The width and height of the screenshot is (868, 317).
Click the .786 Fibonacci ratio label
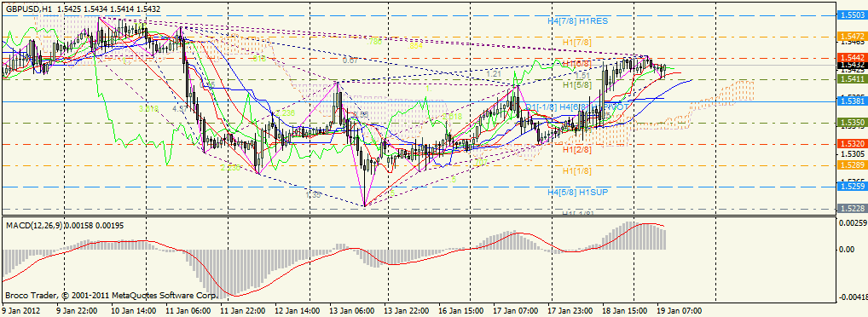pos(375,41)
